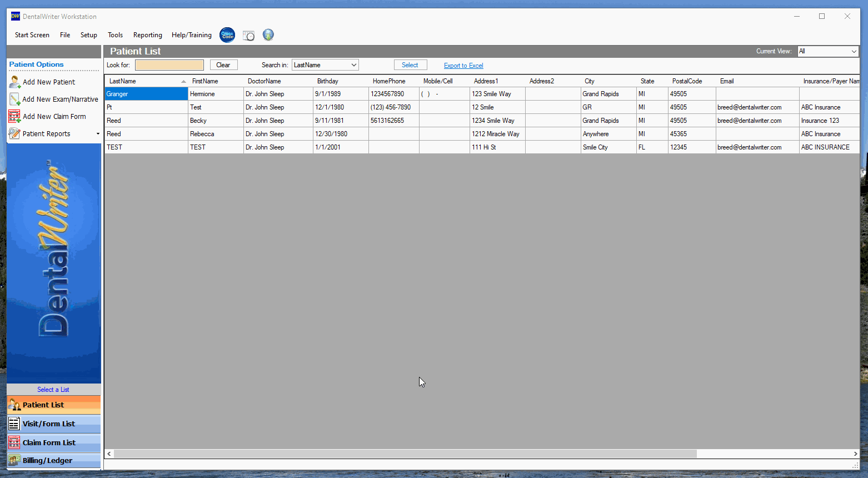Click the Smile City cell
Viewport: 868px width, 478px height.
click(608, 147)
